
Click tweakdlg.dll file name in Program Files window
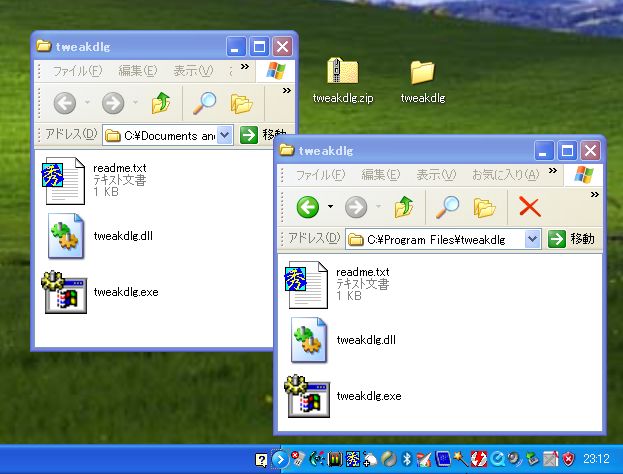point(366,340)
